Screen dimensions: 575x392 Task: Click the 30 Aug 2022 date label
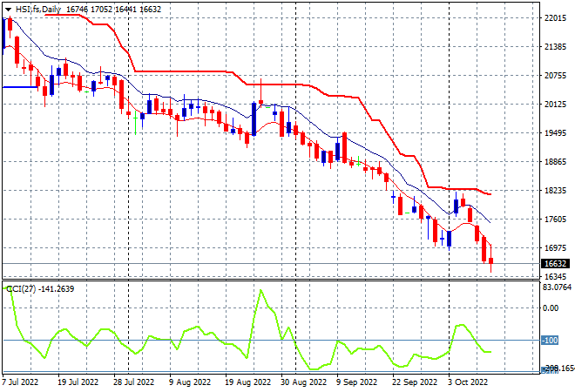pyautogui.click(x=304, y=382)
